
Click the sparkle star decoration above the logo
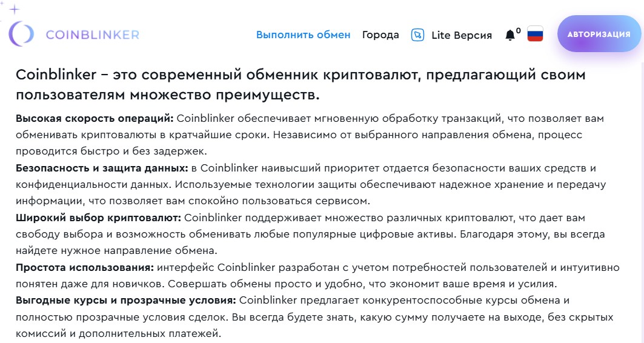tap(15, 9)
